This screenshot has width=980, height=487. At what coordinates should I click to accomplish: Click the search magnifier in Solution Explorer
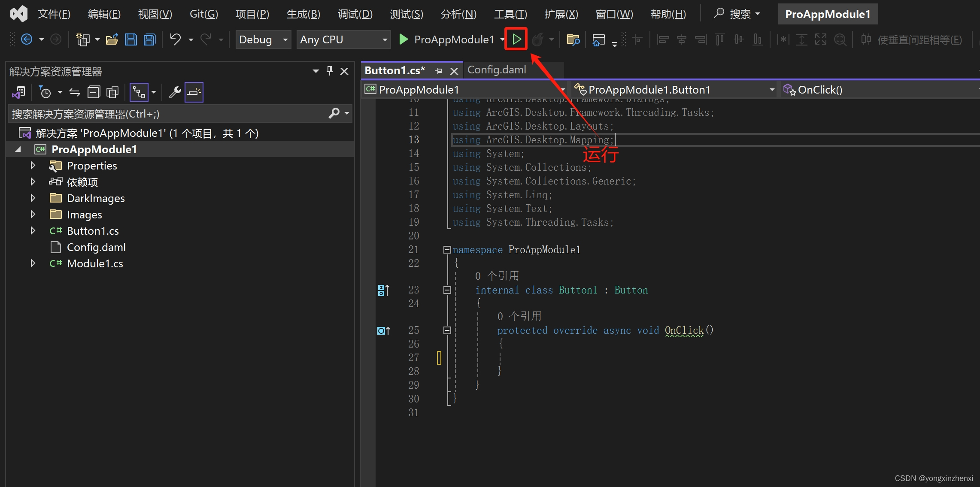(334, 113)
